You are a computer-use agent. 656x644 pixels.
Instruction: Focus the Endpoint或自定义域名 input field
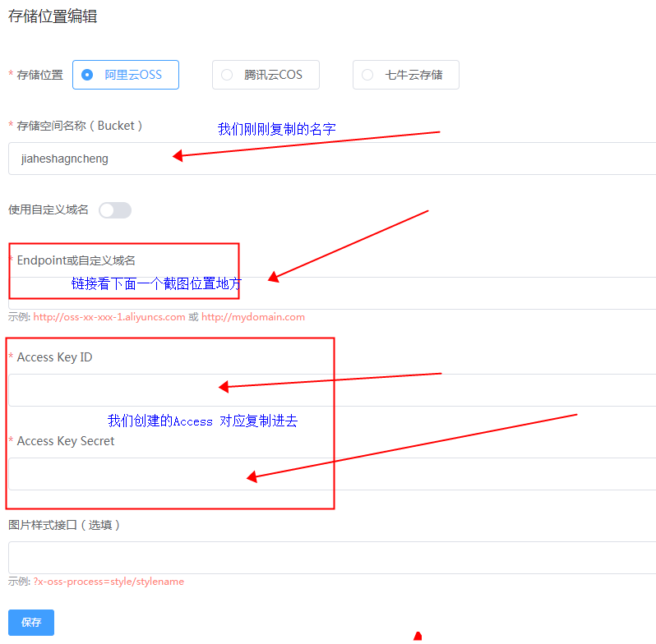pos(332,293)
